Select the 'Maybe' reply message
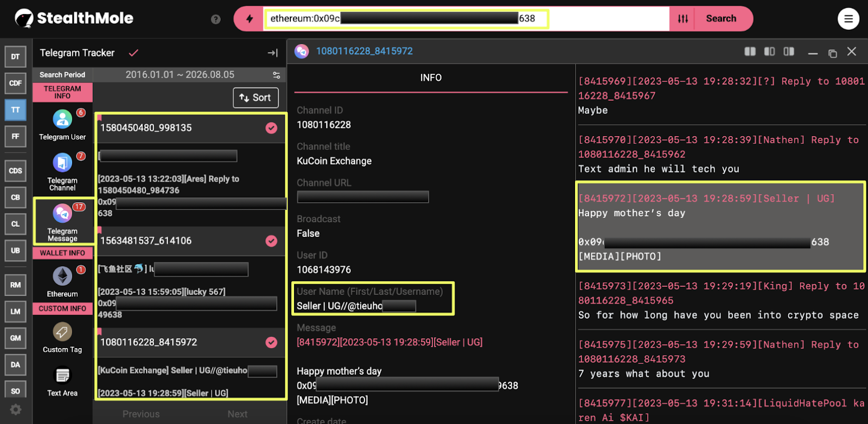Viewport: 868px width, 424px height. [x=720, y=95]
